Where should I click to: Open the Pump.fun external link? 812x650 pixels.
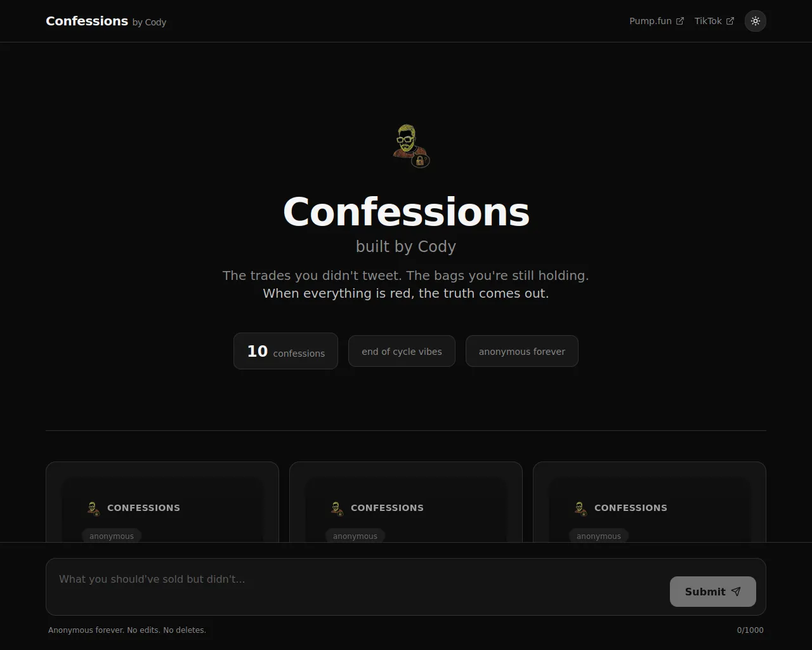pos(657,21)
